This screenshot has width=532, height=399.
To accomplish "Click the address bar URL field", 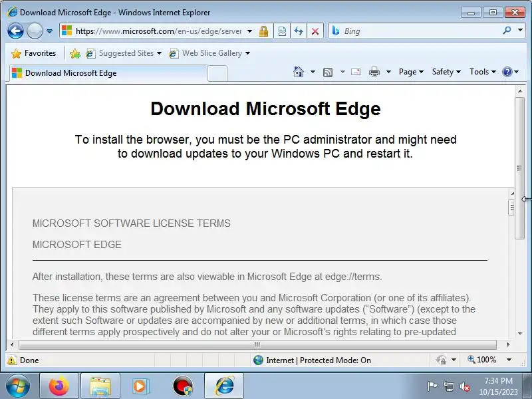I will pos(158,31).
